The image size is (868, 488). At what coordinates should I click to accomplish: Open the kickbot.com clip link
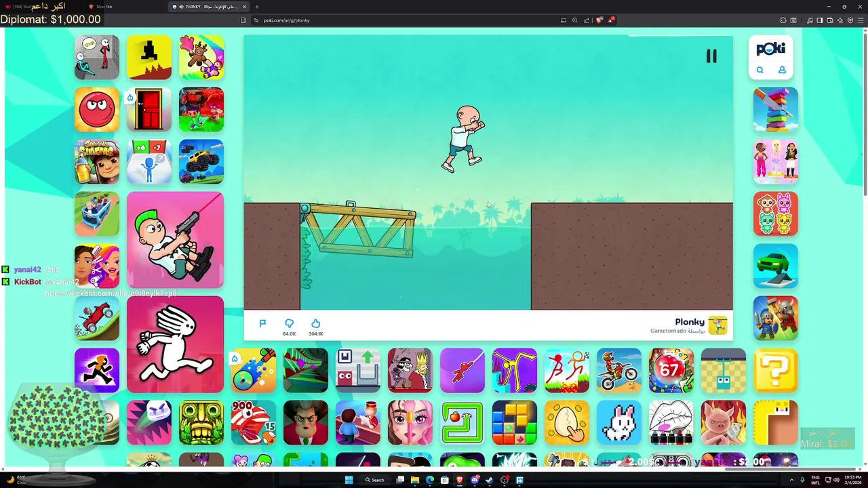click(x=111, y=293)
